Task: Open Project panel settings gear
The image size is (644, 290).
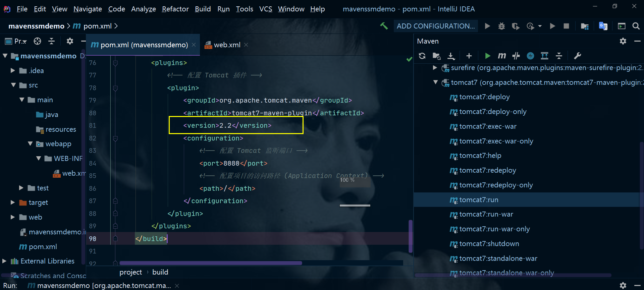Action: (x=70, y=41)
